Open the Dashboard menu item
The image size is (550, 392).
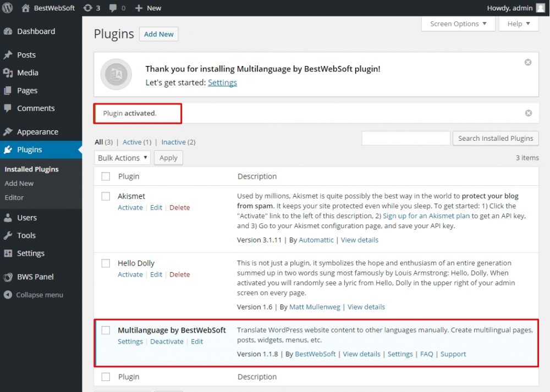(x=35, y=31)
